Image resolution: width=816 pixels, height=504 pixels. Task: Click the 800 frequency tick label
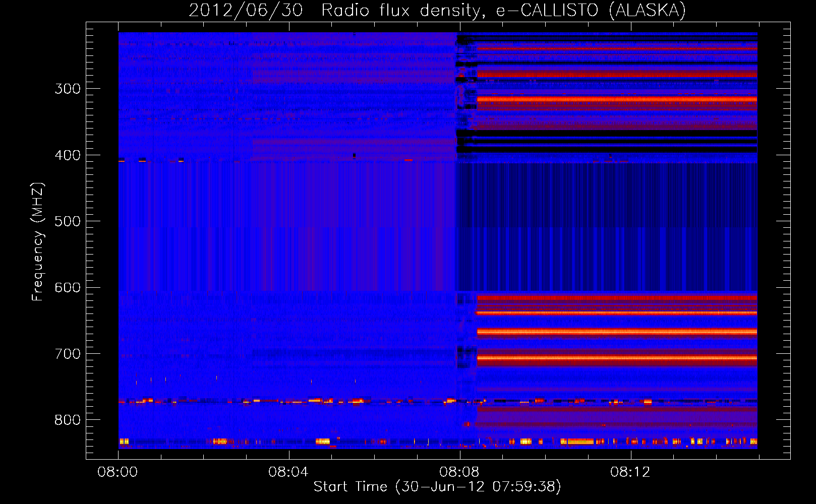[68, 420]
